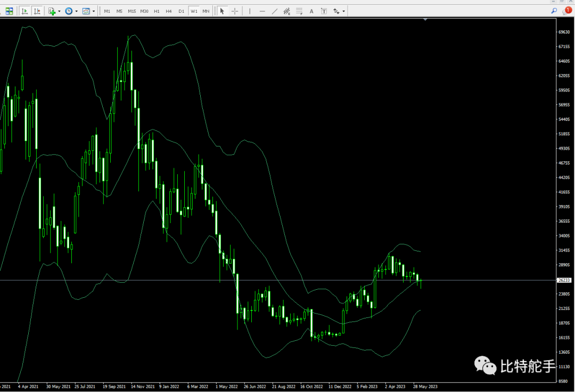Click the tile windows icon
575x392 pixels.
[x=9, y=11]
